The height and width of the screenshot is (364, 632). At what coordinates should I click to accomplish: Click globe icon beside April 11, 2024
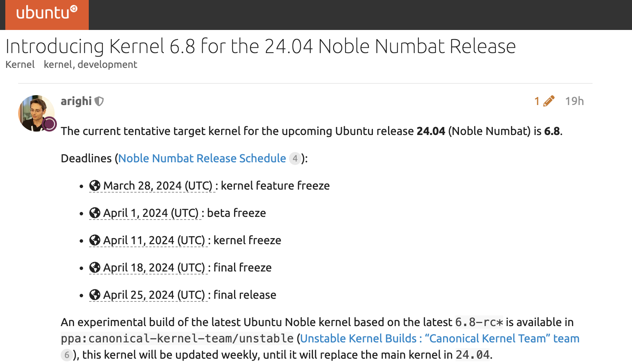(95, 240)
